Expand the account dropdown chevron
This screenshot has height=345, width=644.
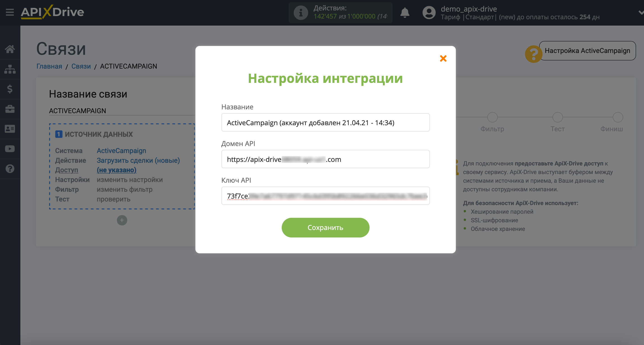click(x=641, y=12)
